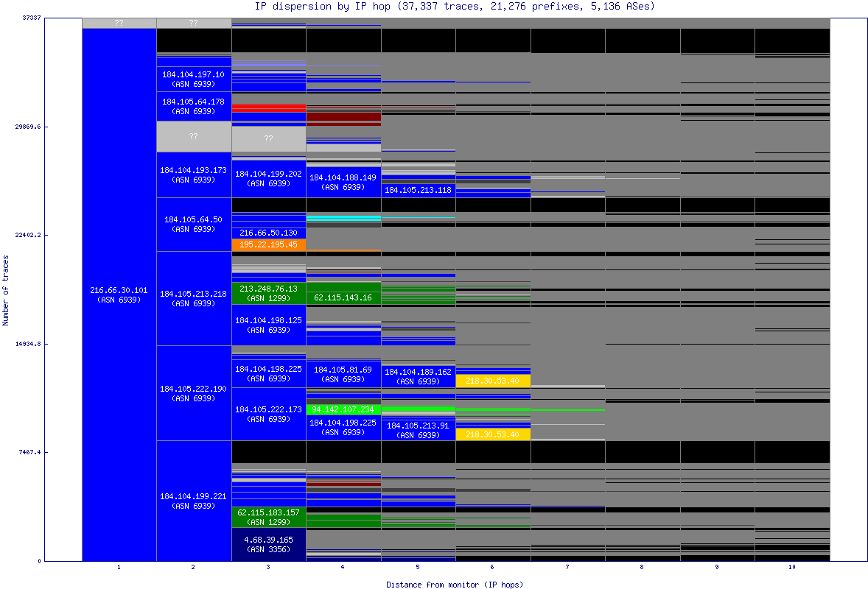
Task: Click the 184.104.189.162 (ASN 6939) block
Action: pyautogui.click(x=419, y=375)
